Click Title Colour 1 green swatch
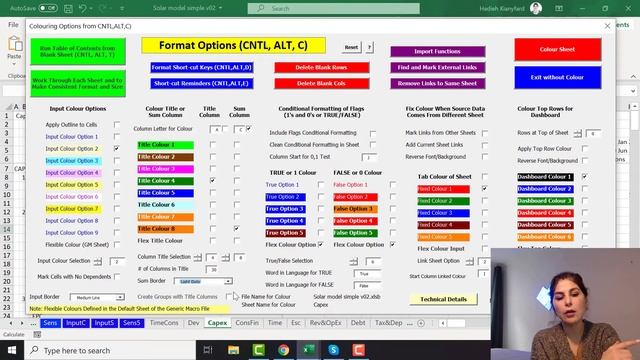 click(165, 145)
